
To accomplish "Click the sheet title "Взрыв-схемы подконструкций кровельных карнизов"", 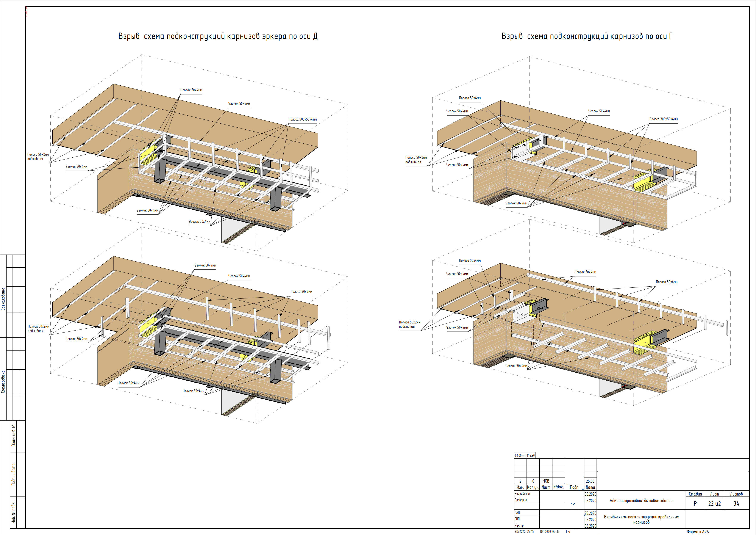I will (641, 519).
